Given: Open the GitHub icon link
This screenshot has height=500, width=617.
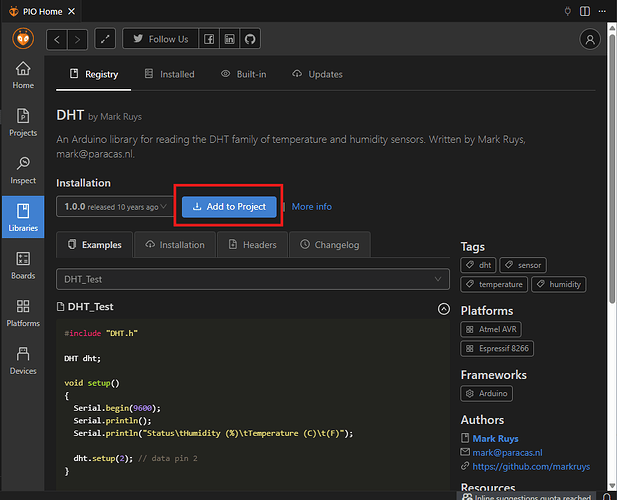Looking at the screenshot, I should pos(250,39).
